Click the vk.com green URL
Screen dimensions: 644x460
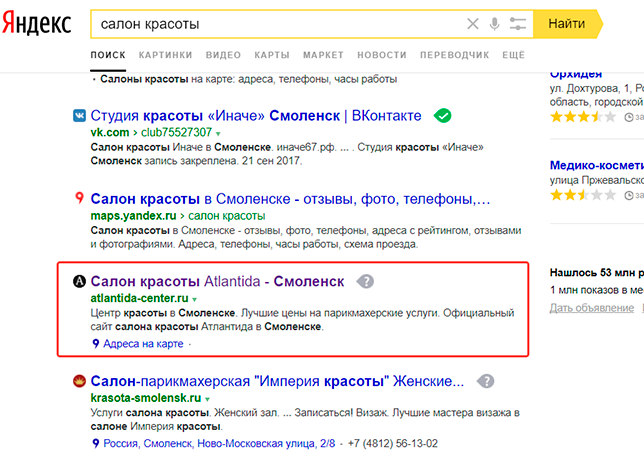tap(110, 132)
